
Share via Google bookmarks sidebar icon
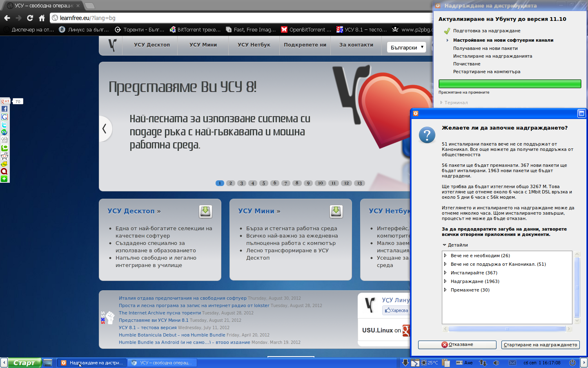point(4,117)
